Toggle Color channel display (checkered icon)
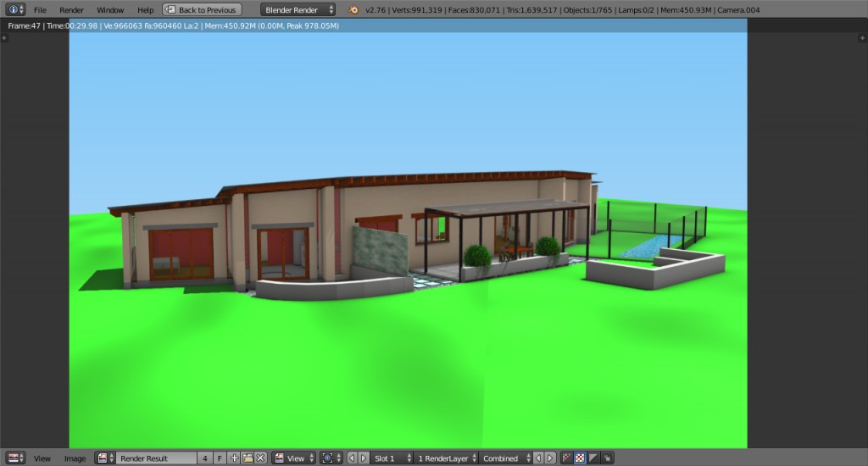This screenshot has width=868, height=466. tap(580, 458)
